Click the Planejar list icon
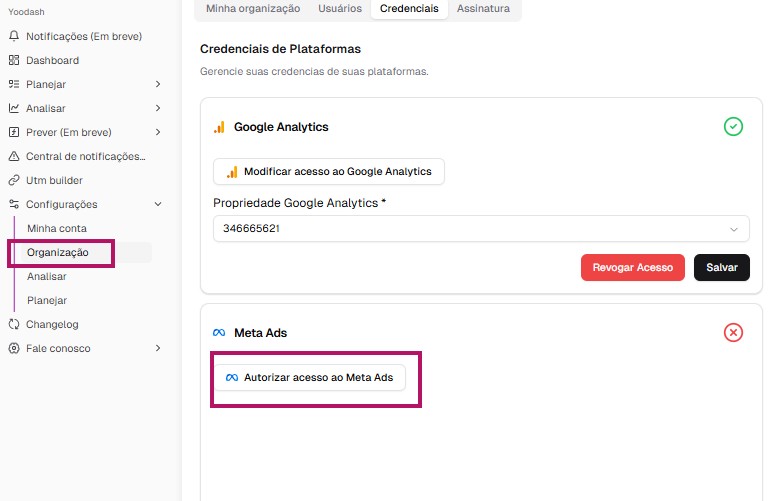This screenshot has height=501, width=770. coord(14,84)
